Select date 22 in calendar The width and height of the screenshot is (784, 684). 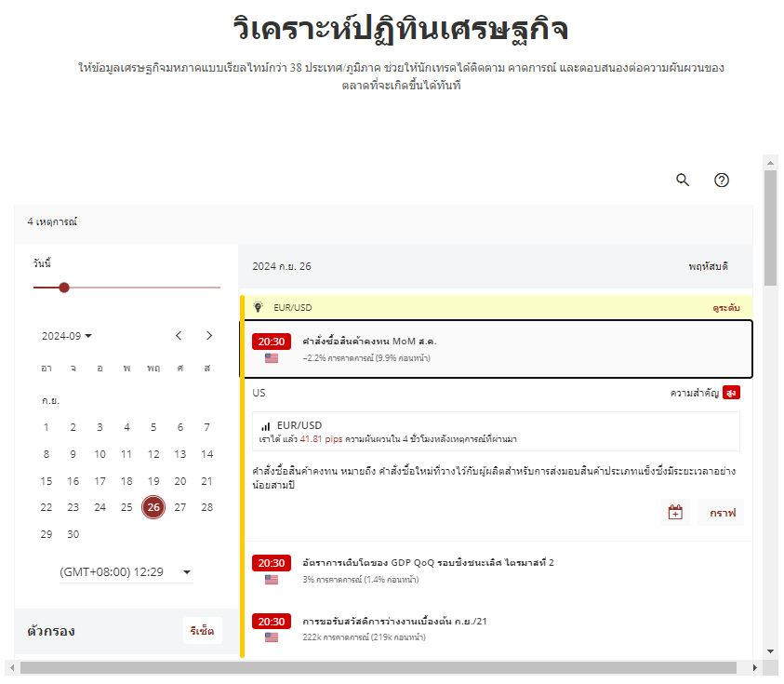tap(46, 507)
